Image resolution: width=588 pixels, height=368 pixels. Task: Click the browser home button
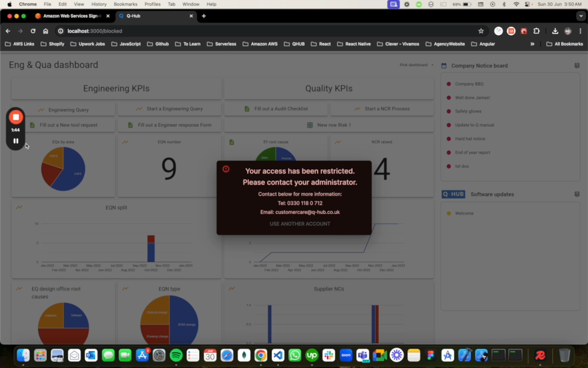(x=46, y=31)
